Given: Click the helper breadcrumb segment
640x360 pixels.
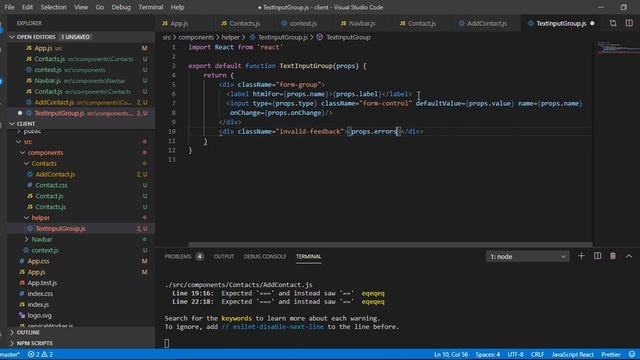Looking at the screenshot, I should [x=231, y=38].
